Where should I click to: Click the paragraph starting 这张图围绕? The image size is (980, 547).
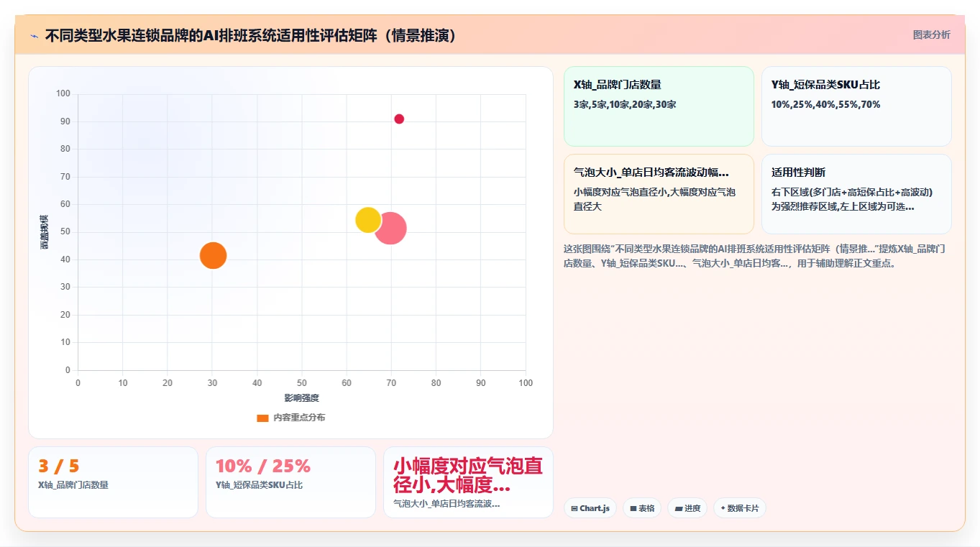754,256
